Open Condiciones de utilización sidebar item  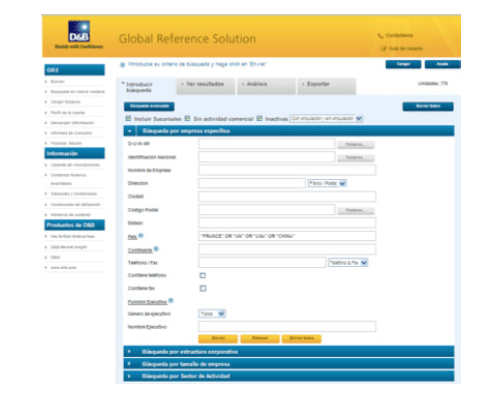click(x=75, y=204)
